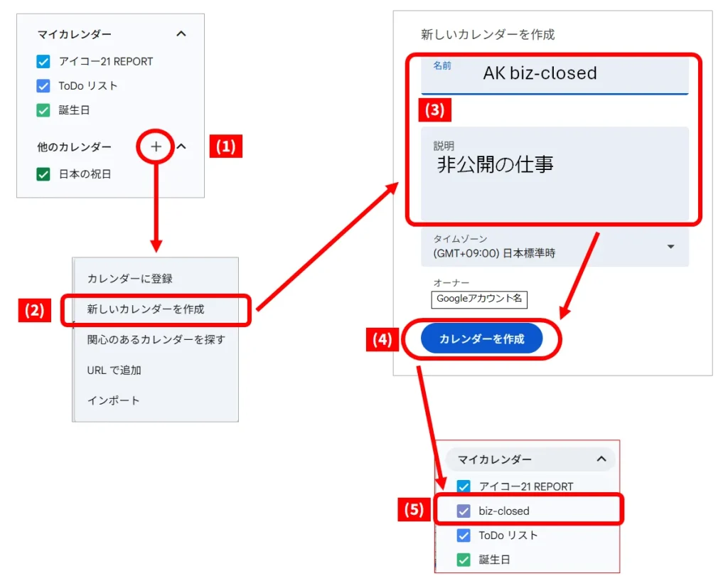The width and height of the screenshot is (728, 586).
Task: Uncheck アイコー21 REPORT directly above biz-closed
Action: [x=464, y=486]
